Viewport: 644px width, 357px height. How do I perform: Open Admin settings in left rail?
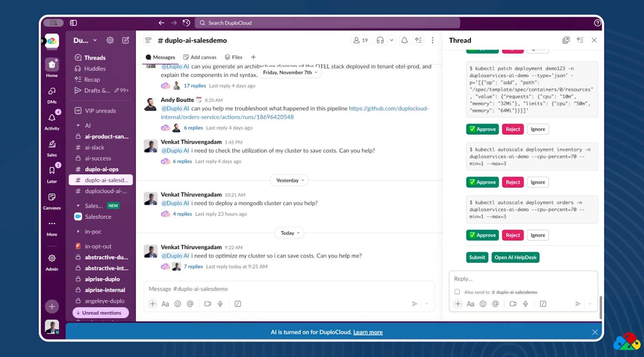52,262
